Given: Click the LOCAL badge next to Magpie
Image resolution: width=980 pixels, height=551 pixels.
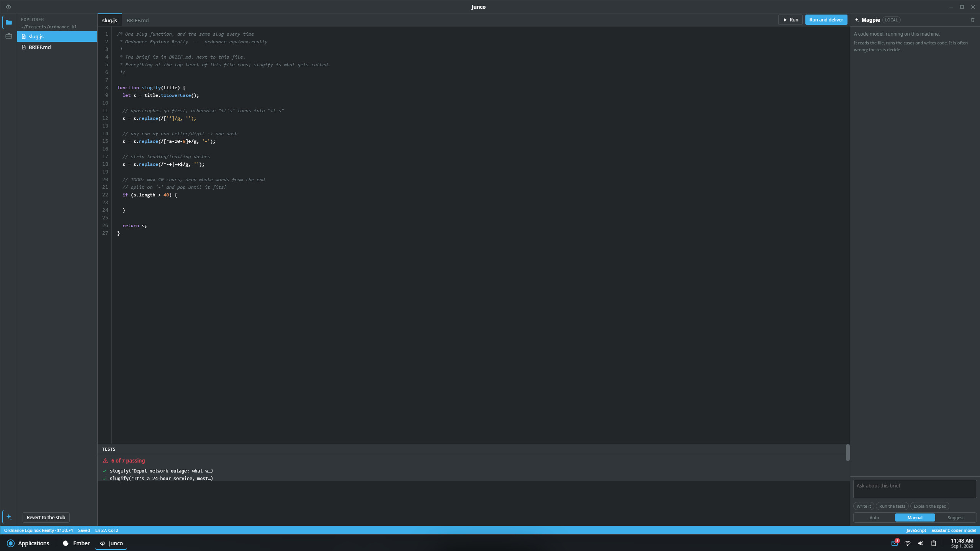Looking at the screenshot, I should tap(891, 20).
